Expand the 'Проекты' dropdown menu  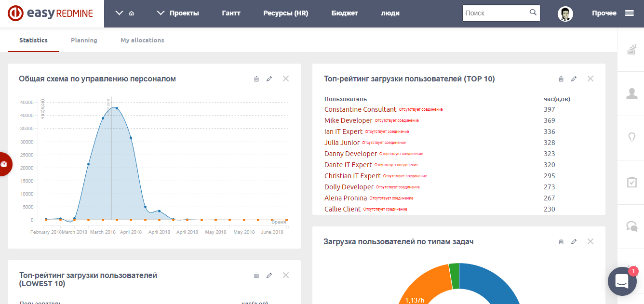178,13
